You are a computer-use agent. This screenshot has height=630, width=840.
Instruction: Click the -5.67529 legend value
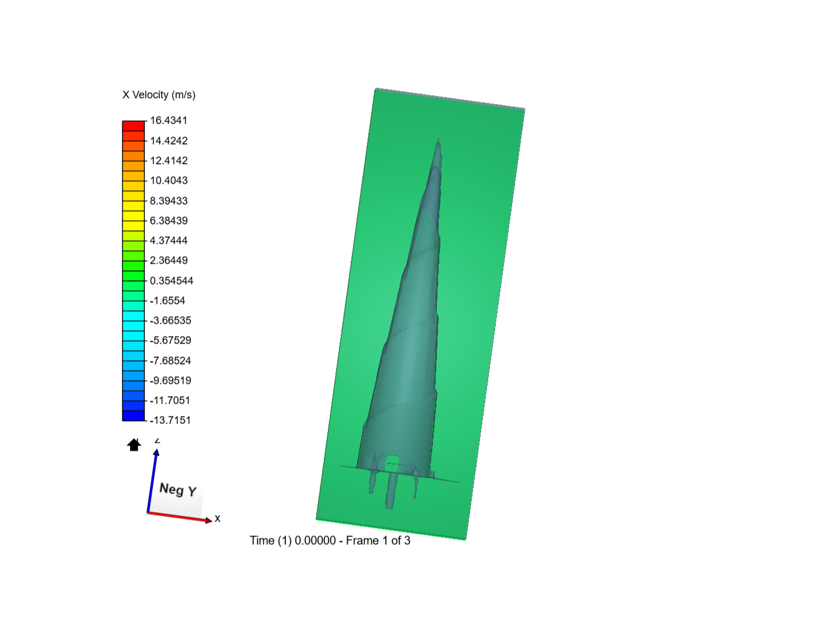[x=170, y=340]
